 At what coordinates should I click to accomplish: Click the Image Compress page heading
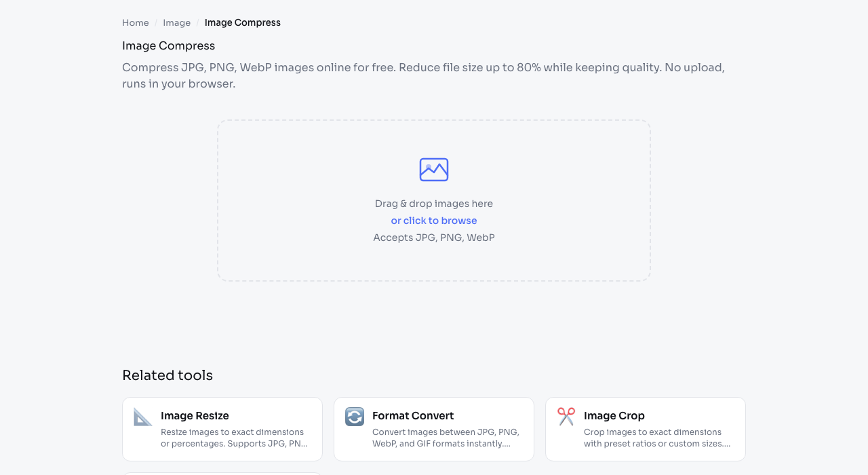tap(169, 45)
